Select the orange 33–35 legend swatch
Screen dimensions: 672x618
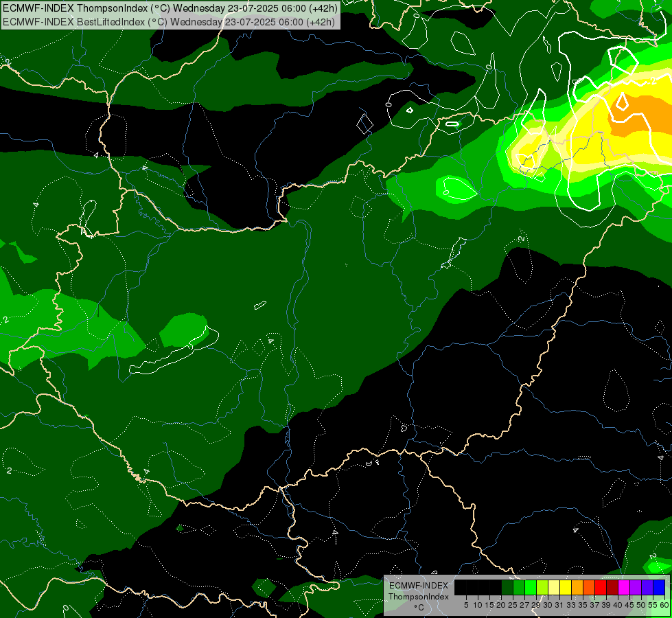pyautogui.click(x=577, y=587)
